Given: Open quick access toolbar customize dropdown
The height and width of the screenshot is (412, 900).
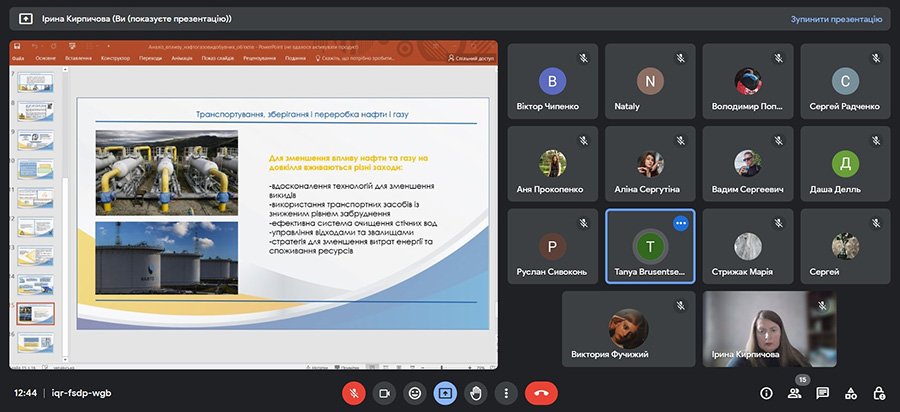Looking at the screenshot, I should click(107, 46).
